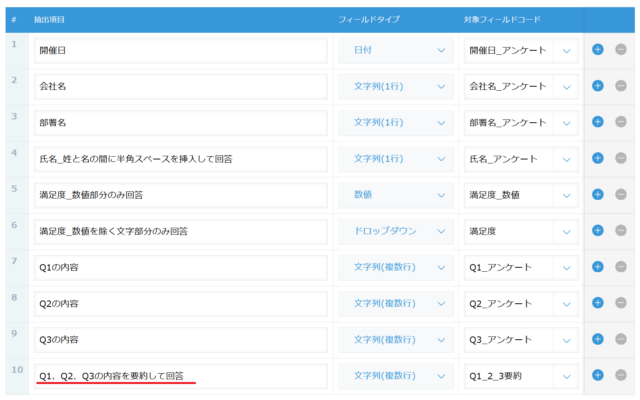Remove row 6 (ドロップダウン) with minus icon
640x400 pixels.
click(621, 231)
